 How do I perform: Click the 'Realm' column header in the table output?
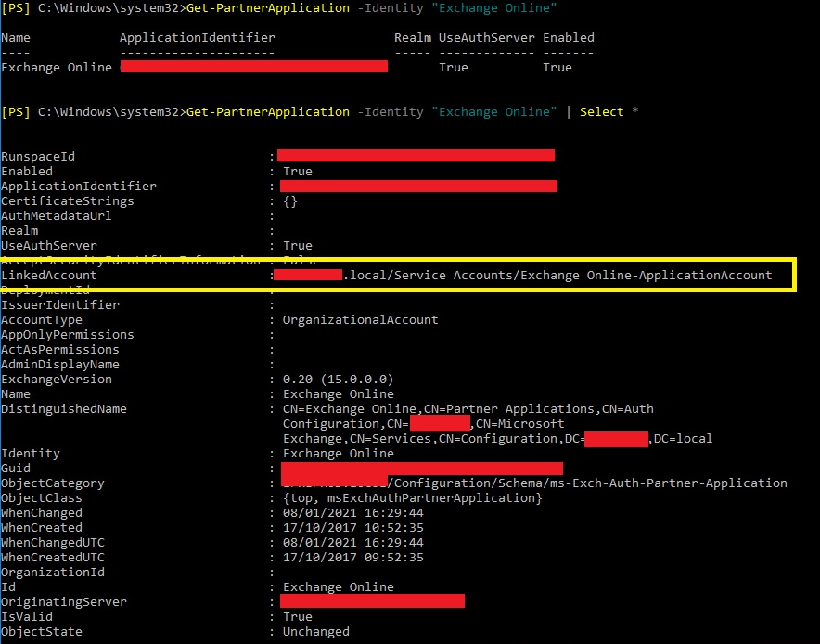[x=413, y=38]
